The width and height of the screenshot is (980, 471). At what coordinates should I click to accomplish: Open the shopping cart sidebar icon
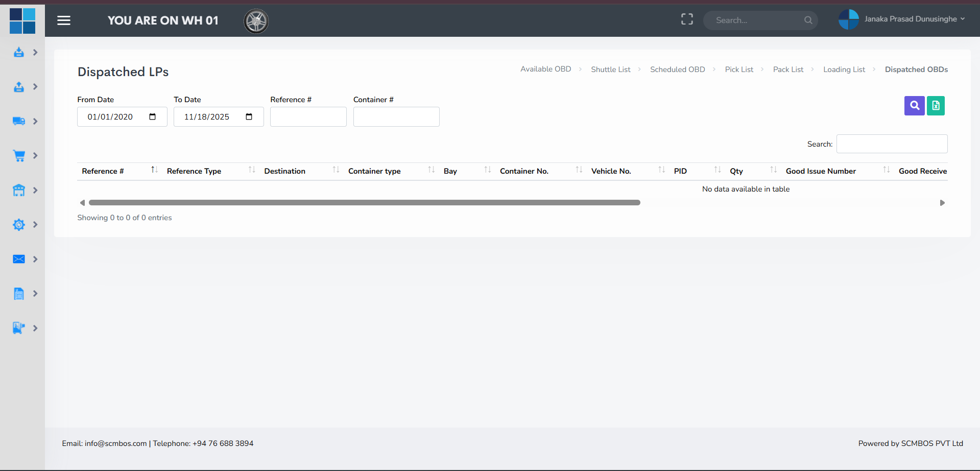tap(19, 156)
